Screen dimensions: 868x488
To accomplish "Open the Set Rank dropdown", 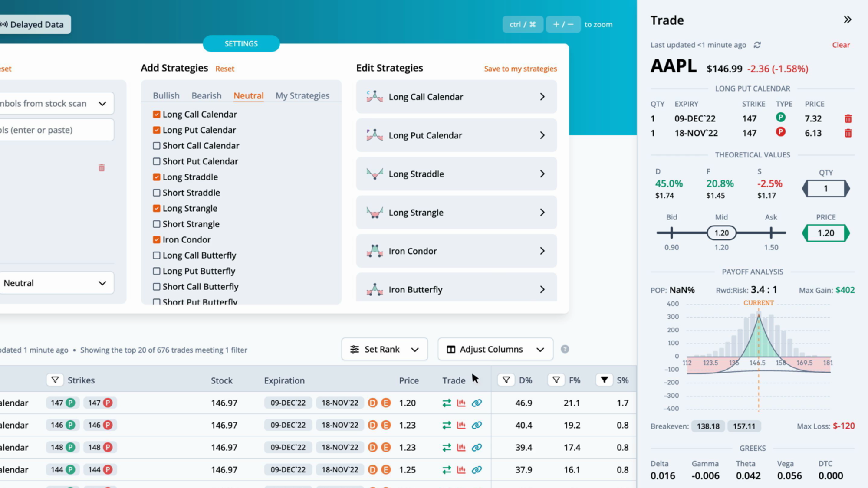I will coord(385,349).
